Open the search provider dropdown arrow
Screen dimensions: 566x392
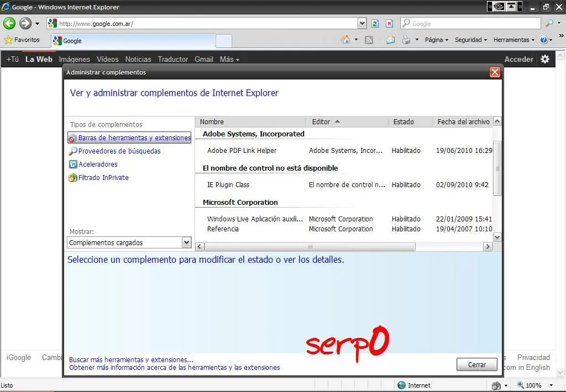point(559,23)
